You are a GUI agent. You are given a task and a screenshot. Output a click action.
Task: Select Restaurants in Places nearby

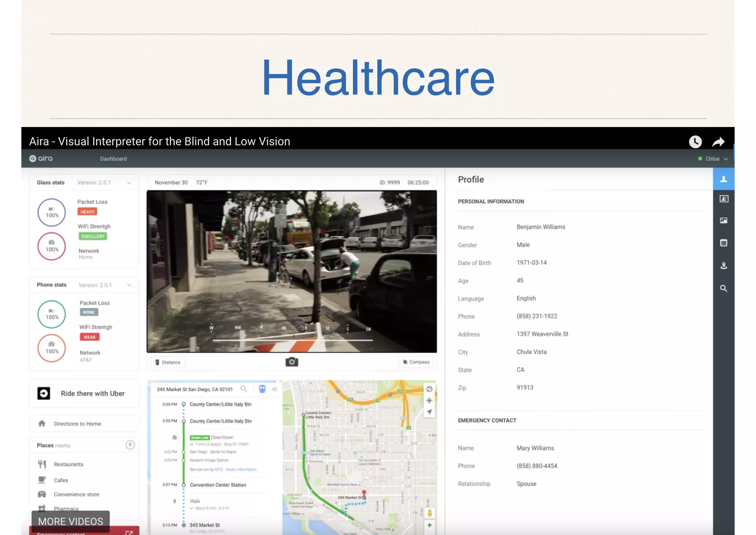click(x=68, y=464)
